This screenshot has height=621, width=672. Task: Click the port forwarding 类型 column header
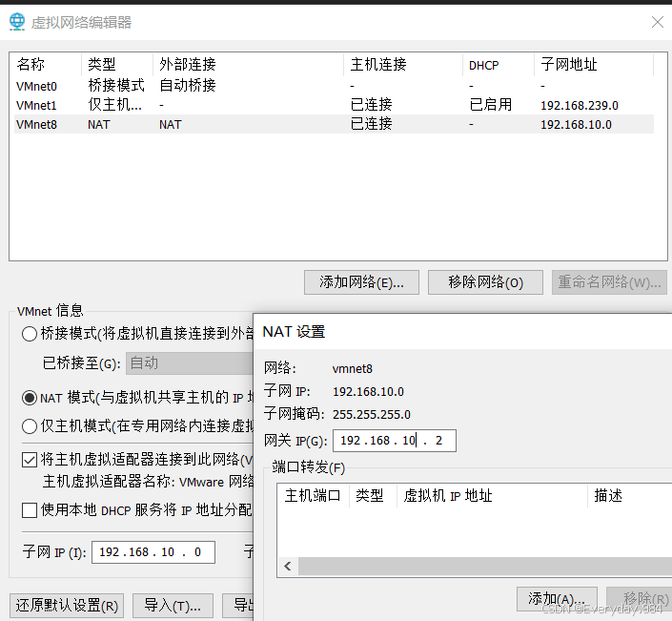point(373,496)
